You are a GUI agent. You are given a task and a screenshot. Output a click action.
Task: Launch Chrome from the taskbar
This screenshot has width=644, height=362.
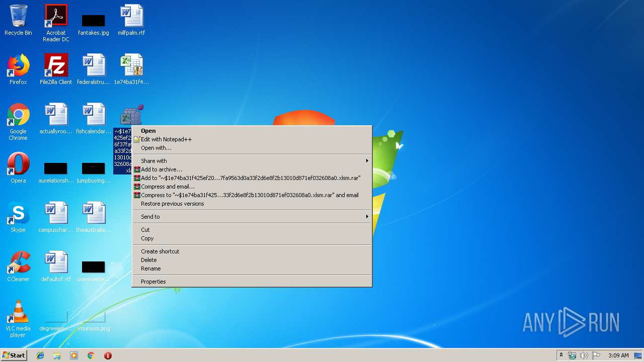point(91,355)
